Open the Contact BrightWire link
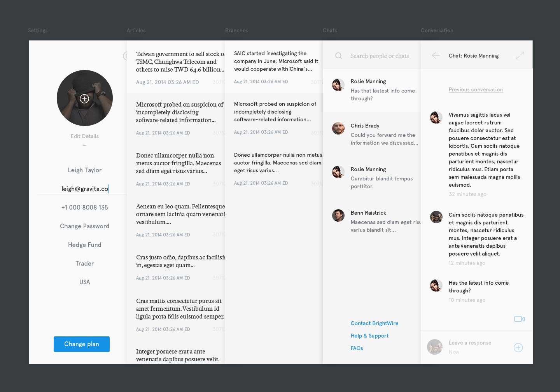 (374, 323)
